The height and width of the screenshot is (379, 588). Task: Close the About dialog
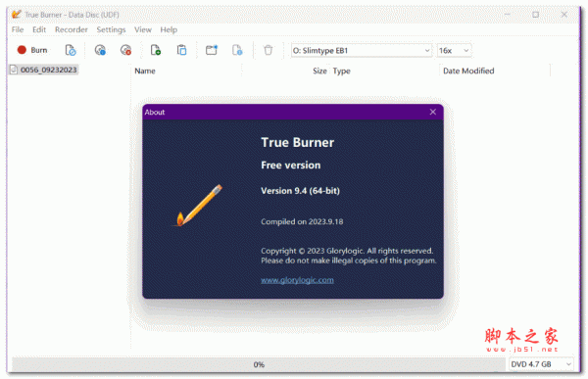pyautogui.click(x=433, y=112)
